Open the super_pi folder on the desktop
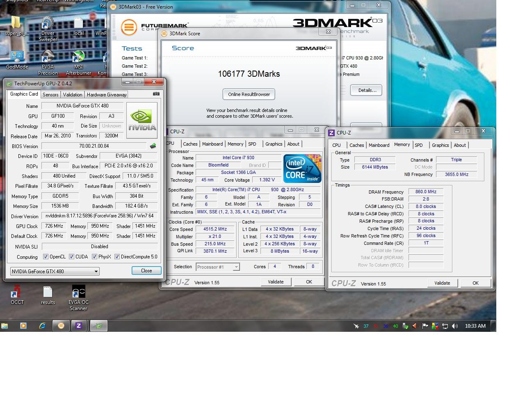This screenshot has width=525, height=420. coord(16,26)
